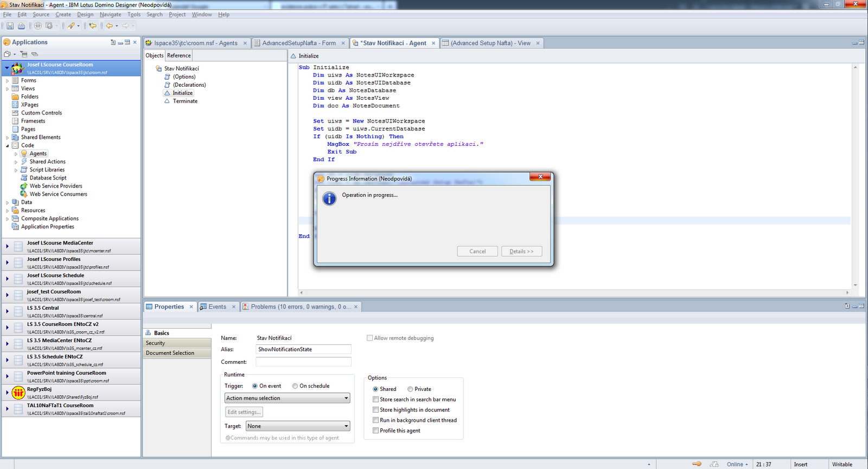Click the Comment input field
The height and width of the screenshot is (469, 868).
[303, 362]
